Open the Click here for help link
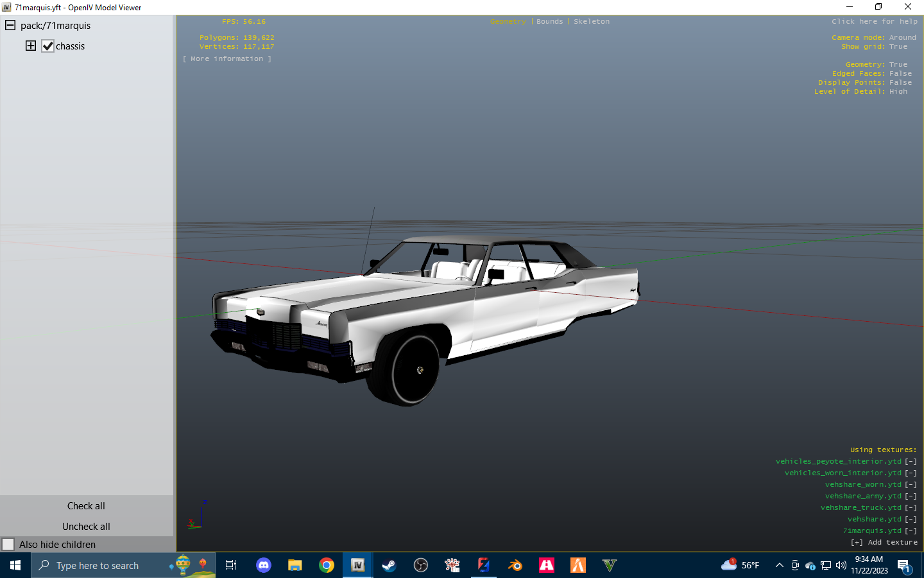Image resolution: width=924 pixels, height=578 pixels. coord(875,21)
